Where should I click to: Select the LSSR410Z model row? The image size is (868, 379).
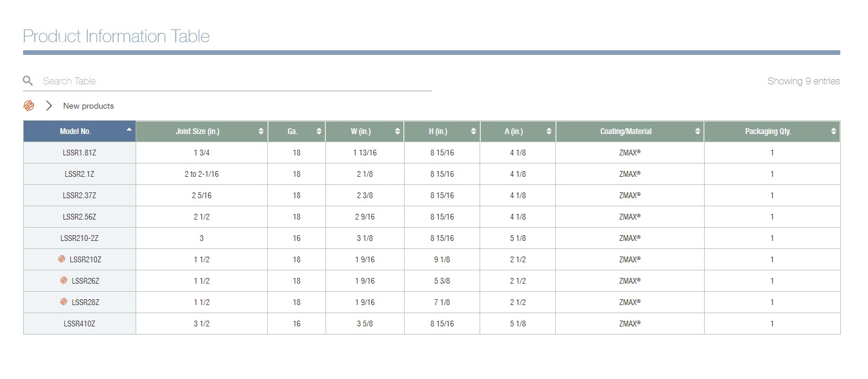pos(80,324)
